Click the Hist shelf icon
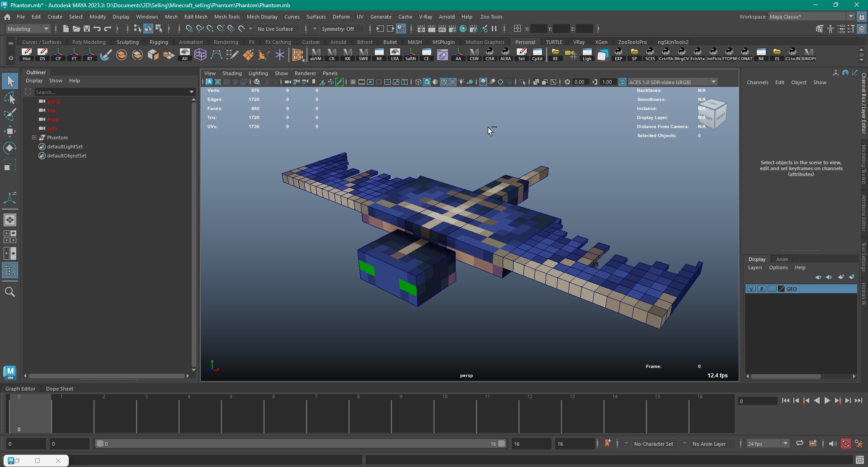The image size is (868, 467). 27,54
